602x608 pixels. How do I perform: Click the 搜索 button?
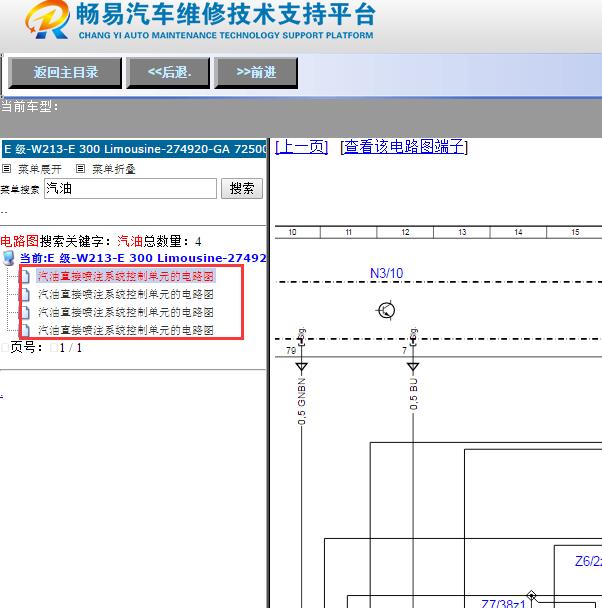point(242,188)
